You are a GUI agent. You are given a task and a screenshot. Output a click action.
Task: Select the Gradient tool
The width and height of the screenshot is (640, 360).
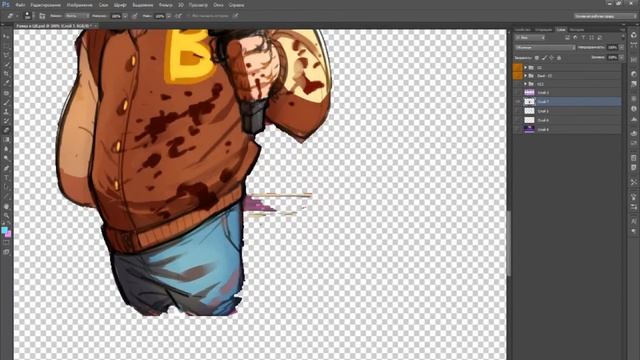[x=6, y=140]
